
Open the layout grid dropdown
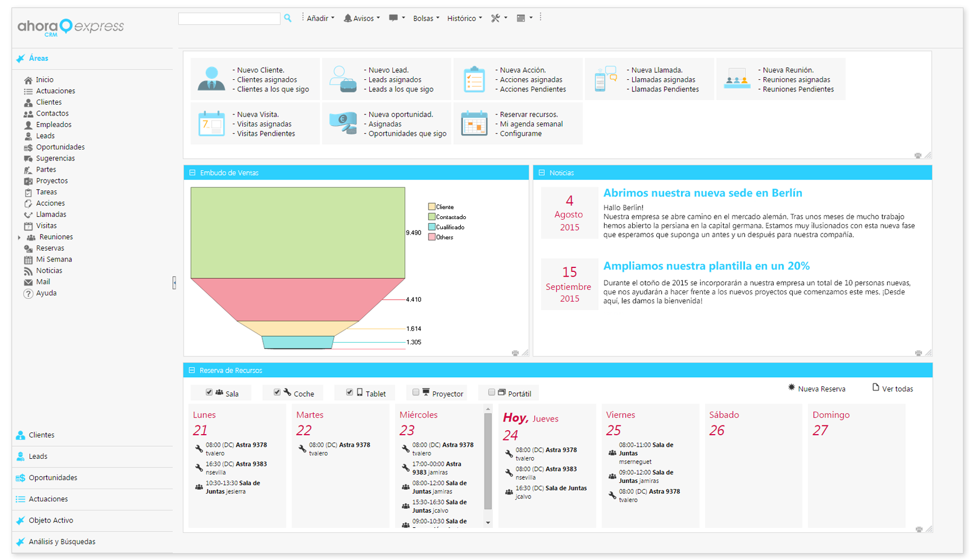525,18
